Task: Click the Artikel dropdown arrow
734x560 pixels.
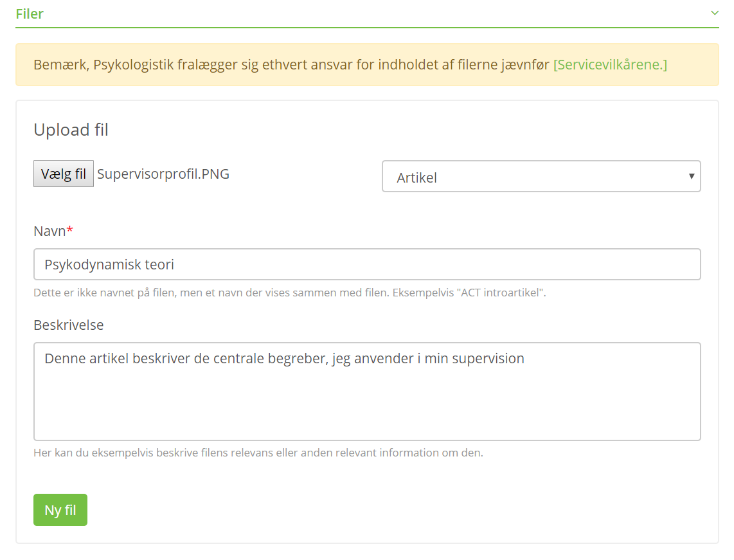Action: pos(691,176)
